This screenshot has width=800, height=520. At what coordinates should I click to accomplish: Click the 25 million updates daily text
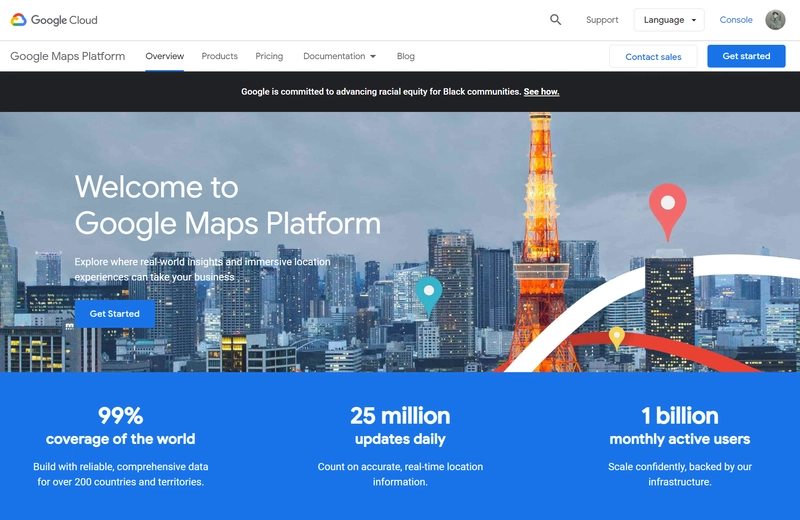[400, 426]
